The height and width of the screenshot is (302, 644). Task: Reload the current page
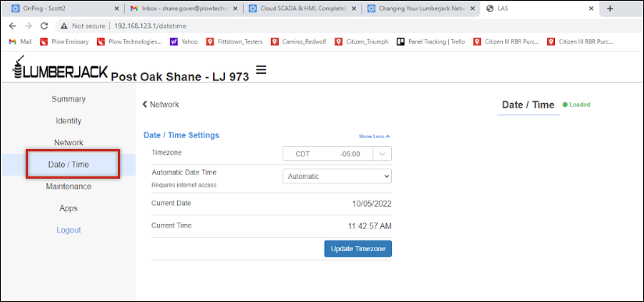[44, 26]
